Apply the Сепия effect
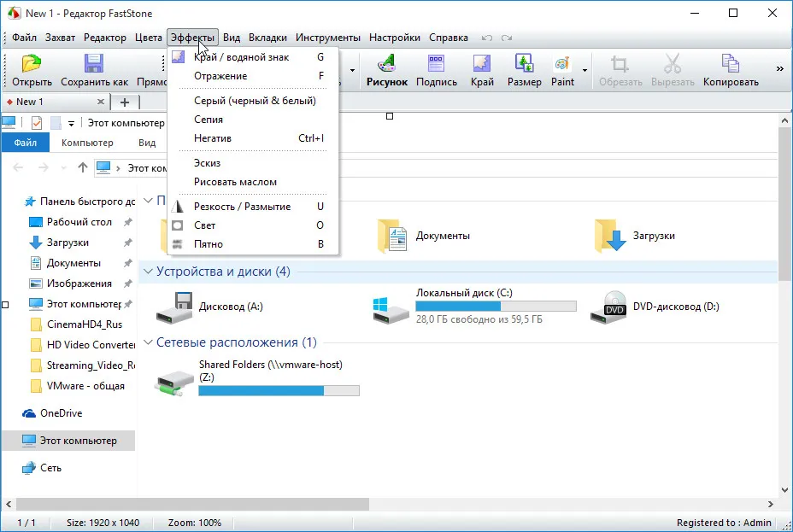The image size is (793, 532). pos(253,120)
